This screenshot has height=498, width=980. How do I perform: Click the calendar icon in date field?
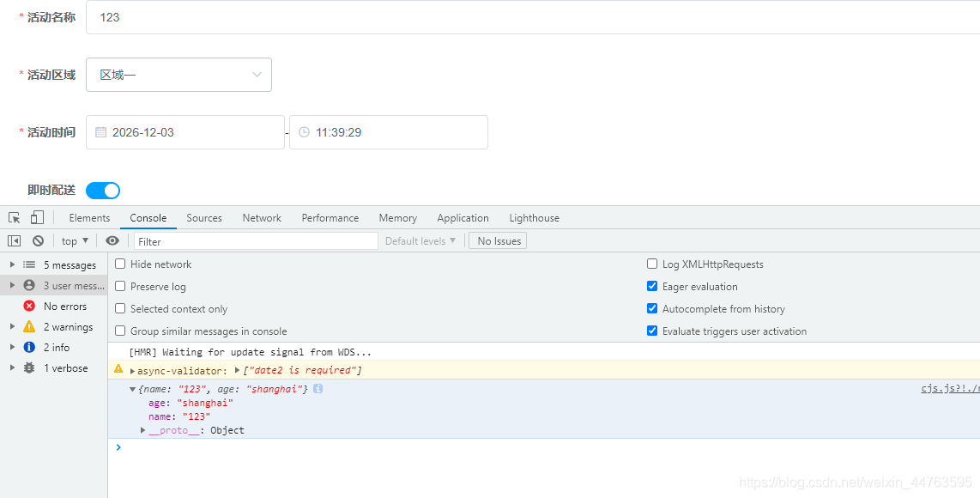[100, 132]
